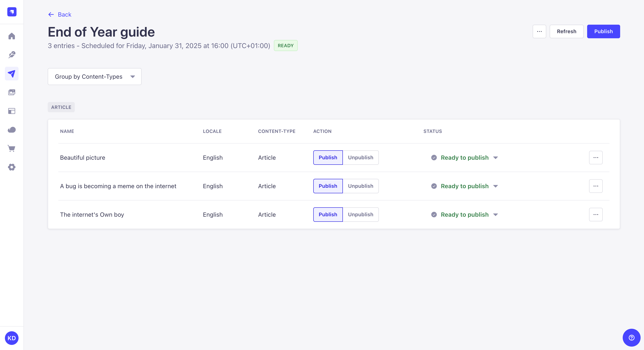Click the pen/editor sidebar icon
Screen dimensions: 644x350
12,55
